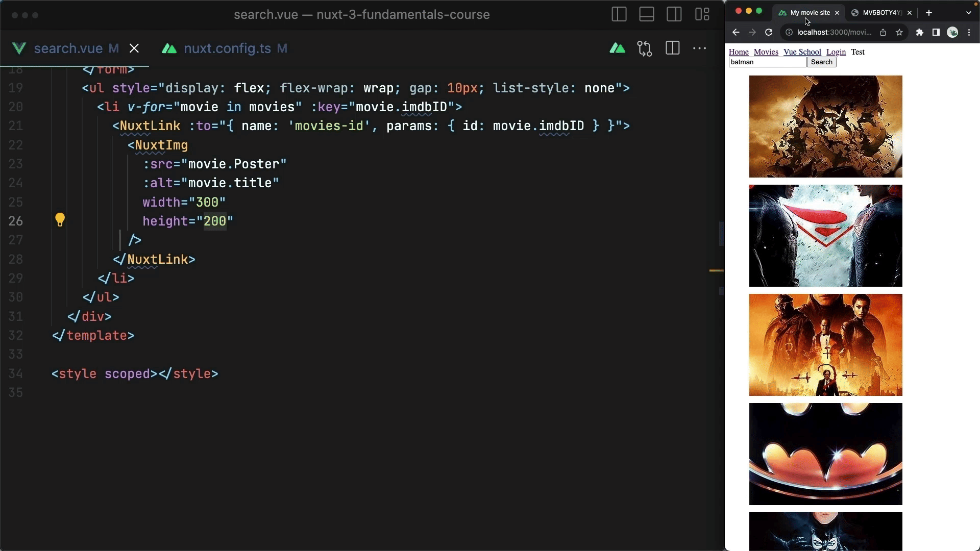Click the width value 300 in code
The width and height of the screenshot is (980, 551).
207,202
